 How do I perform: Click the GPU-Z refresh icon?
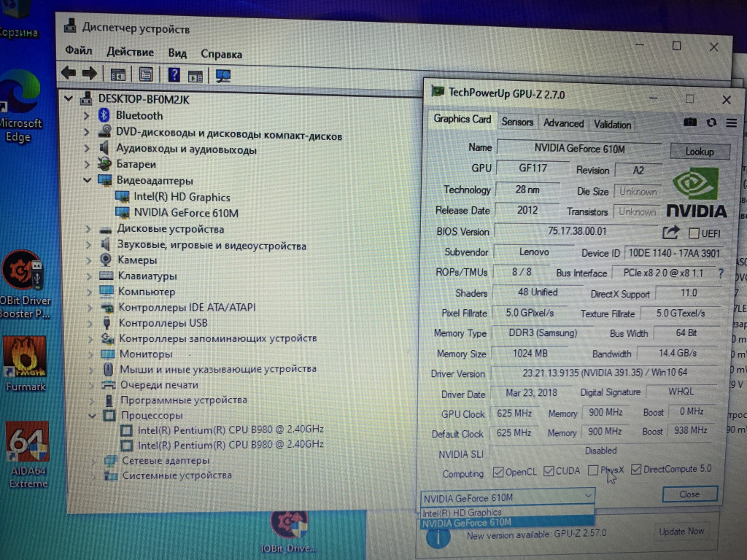tap(711, 122)
